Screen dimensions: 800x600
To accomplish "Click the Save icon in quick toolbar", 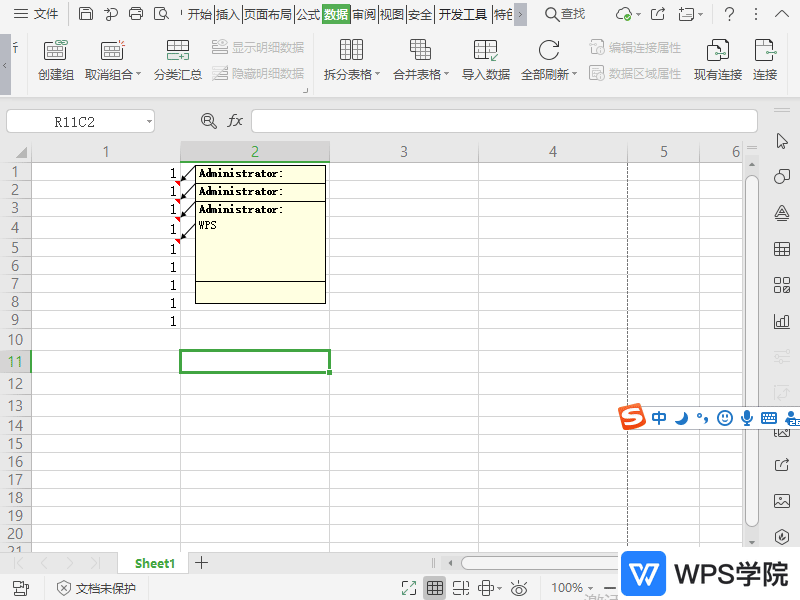I will (86, 14).
